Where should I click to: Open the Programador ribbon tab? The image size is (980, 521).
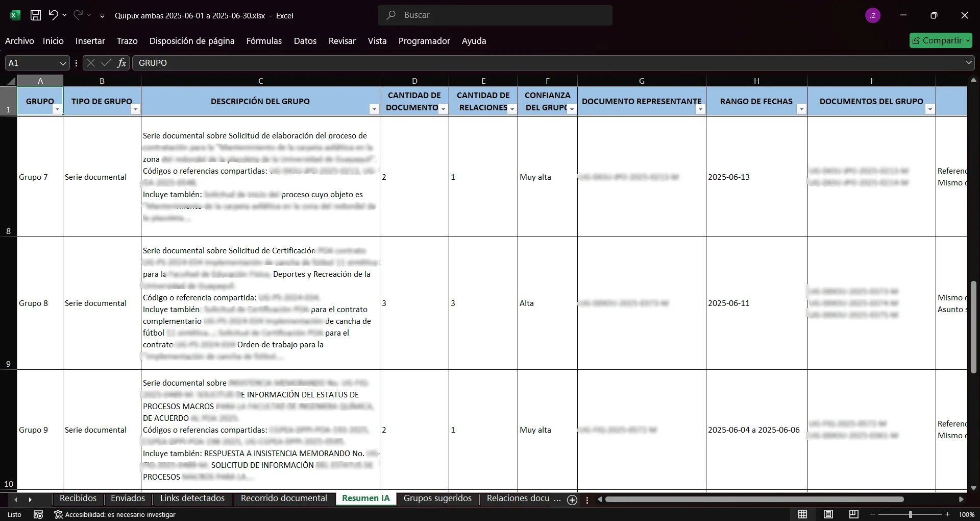424,41
